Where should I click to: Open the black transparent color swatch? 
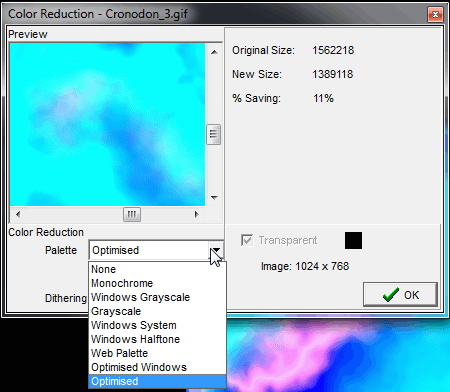[x=353, y=240]
